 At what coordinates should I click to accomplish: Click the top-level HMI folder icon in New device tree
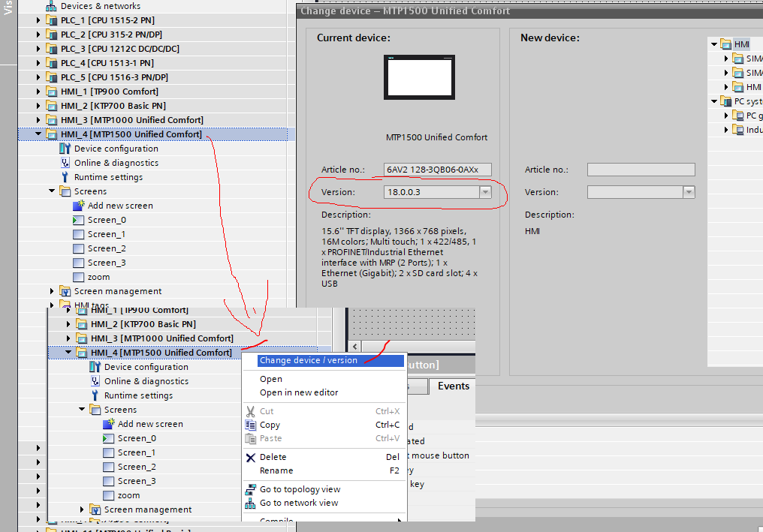click(x=726, y=44)
